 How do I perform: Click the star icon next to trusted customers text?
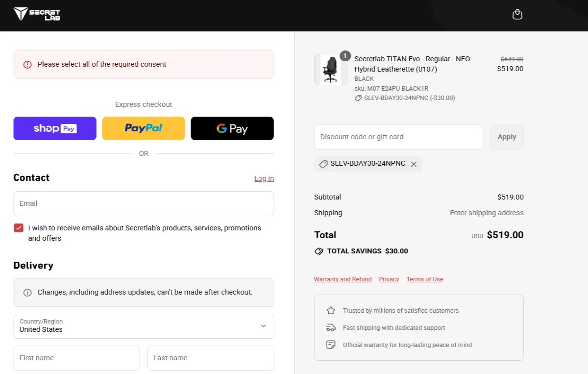point(330,310)
